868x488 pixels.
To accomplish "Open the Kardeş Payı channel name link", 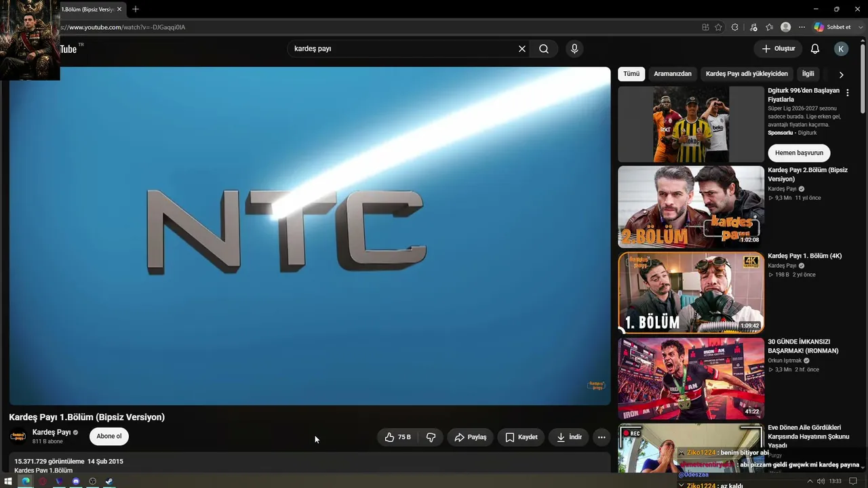I will (x=52, y=432).
